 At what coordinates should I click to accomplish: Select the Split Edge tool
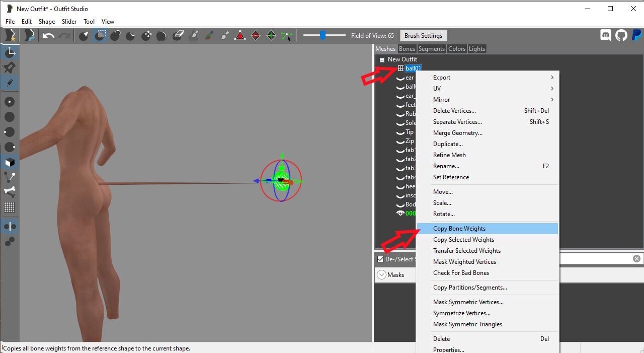pyautogui.click(x=271, y=36)
